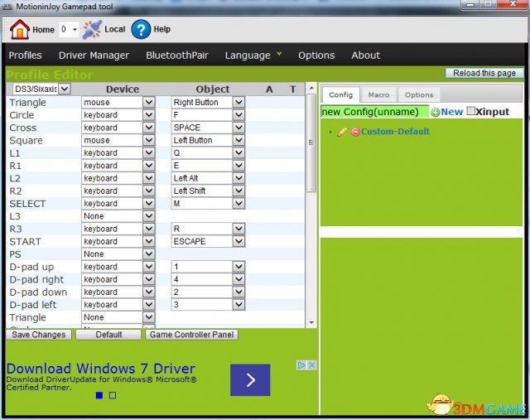The image size is (530, 420).
Task: Click the new Config(unname) name field
Action: coord(374,112)
